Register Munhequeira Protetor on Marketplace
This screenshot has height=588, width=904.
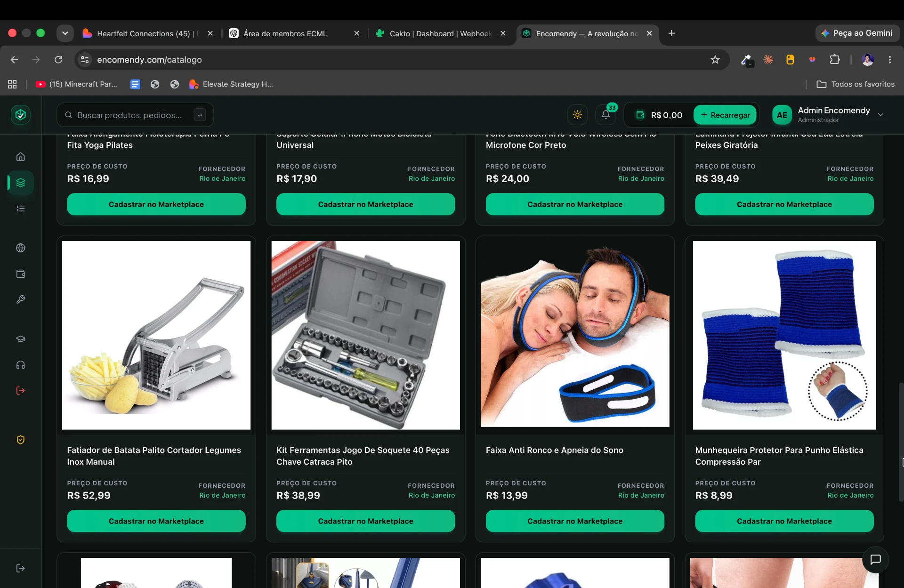784,521
